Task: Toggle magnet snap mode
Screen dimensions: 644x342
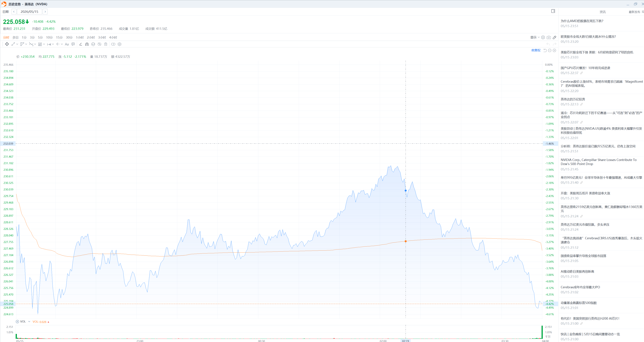Action: coord(87,44)
